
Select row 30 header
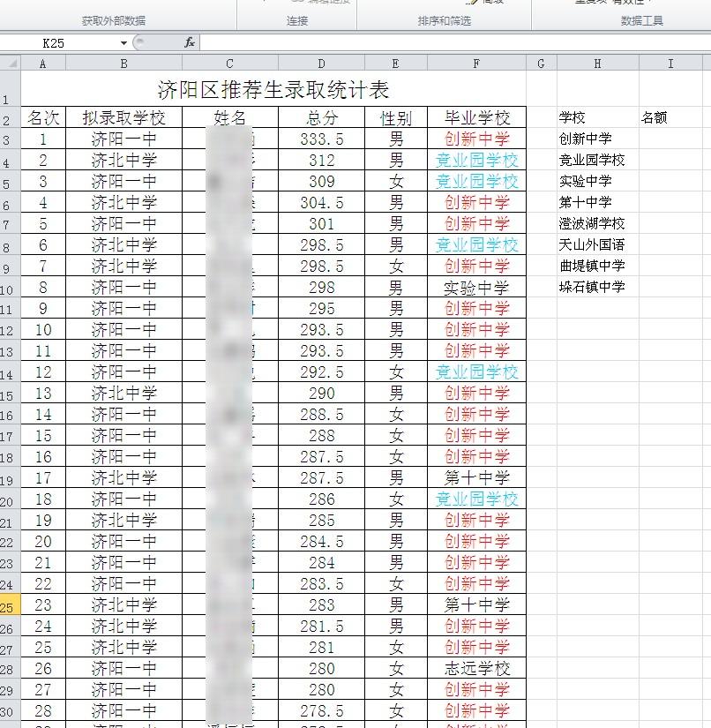(11, 711)
